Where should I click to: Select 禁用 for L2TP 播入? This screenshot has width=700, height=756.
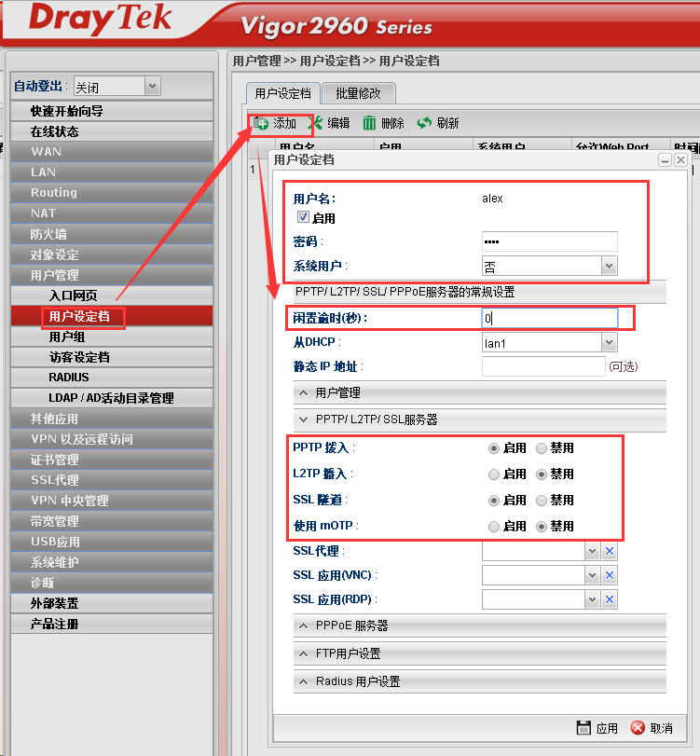pyautogui.click(x=542, y=474)
